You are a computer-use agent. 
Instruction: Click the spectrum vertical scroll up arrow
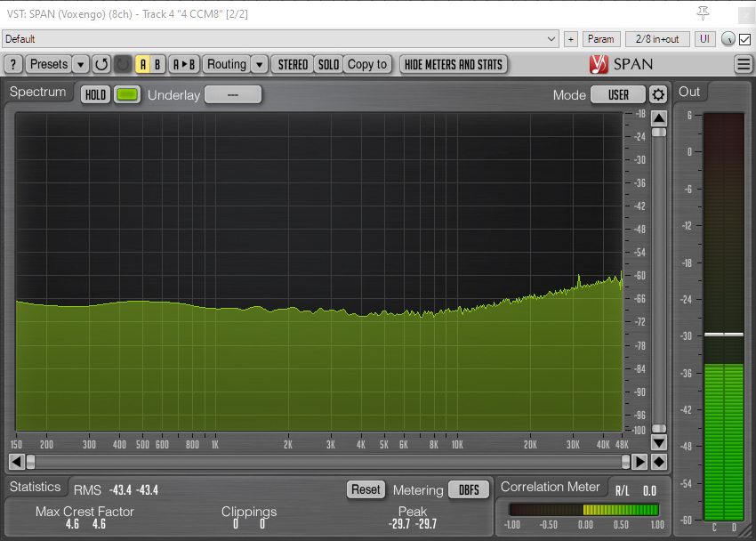(659, 118)
